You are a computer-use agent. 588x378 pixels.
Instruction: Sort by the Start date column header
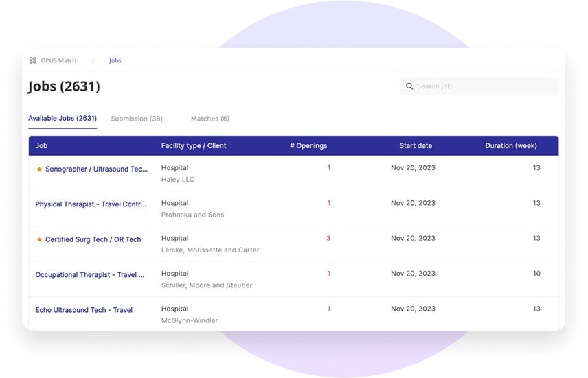click(416, 145)
